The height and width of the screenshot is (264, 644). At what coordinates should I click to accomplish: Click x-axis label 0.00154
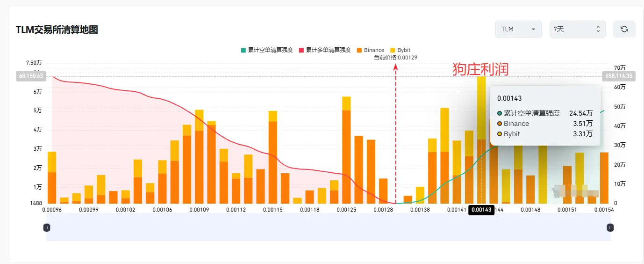pos(604,210)
